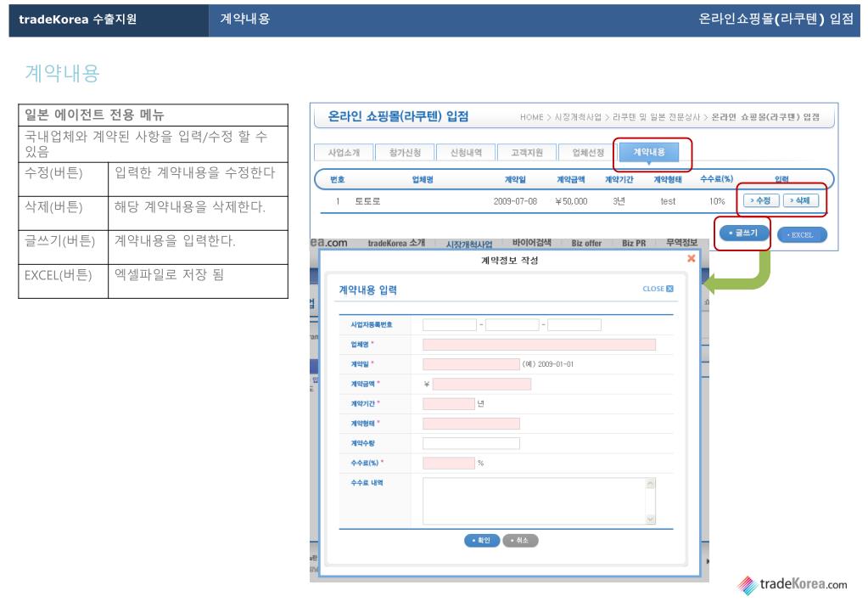
Task: Open the 사업소개 tab
Action: tap(344, 152)
